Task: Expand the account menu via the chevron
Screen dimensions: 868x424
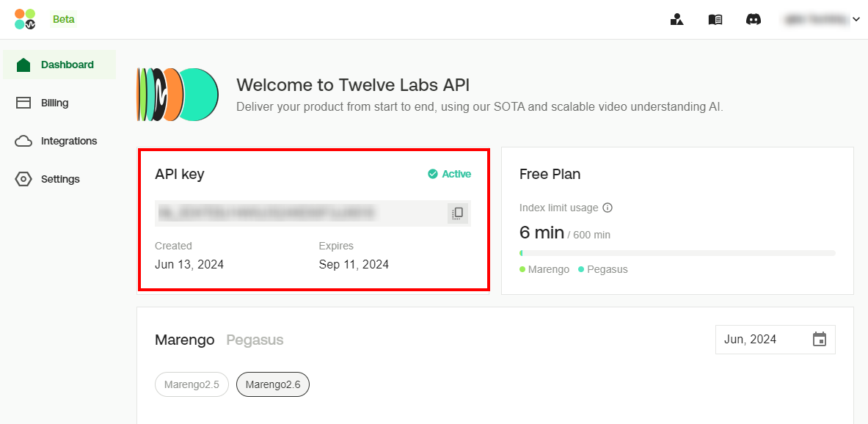Action: tap(856, 19)
